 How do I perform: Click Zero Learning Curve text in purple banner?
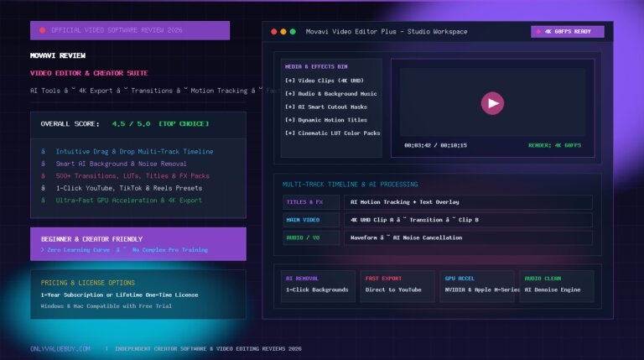tap(79, 250)
